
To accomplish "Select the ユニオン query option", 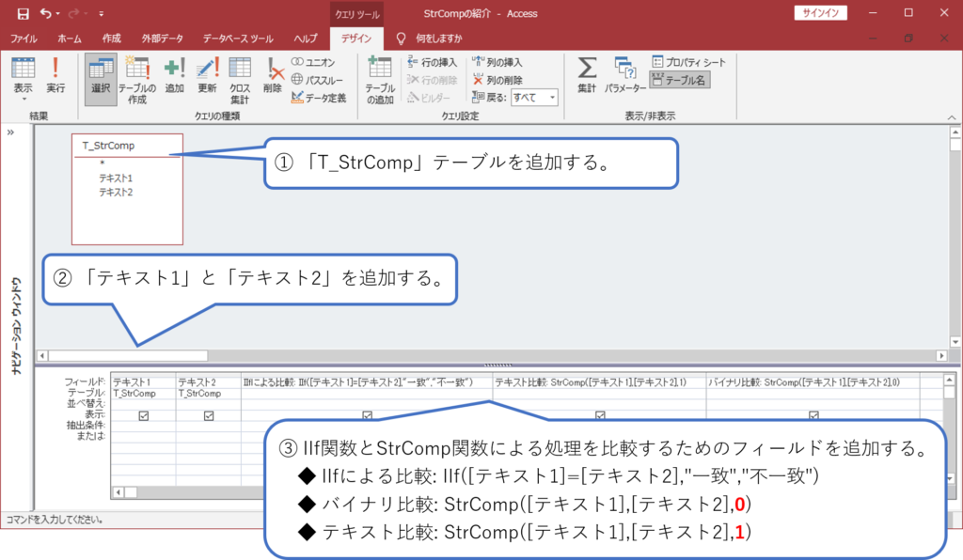I will coord(313,62).
